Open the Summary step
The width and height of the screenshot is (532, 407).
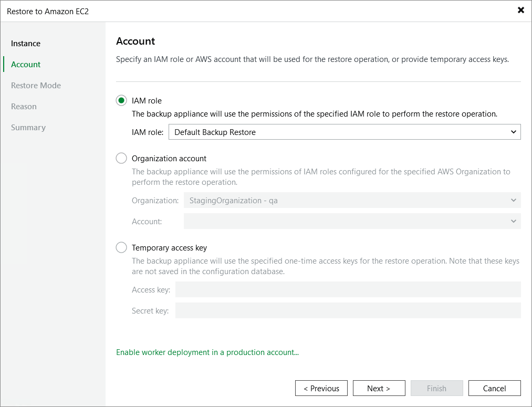pos(28,127)
